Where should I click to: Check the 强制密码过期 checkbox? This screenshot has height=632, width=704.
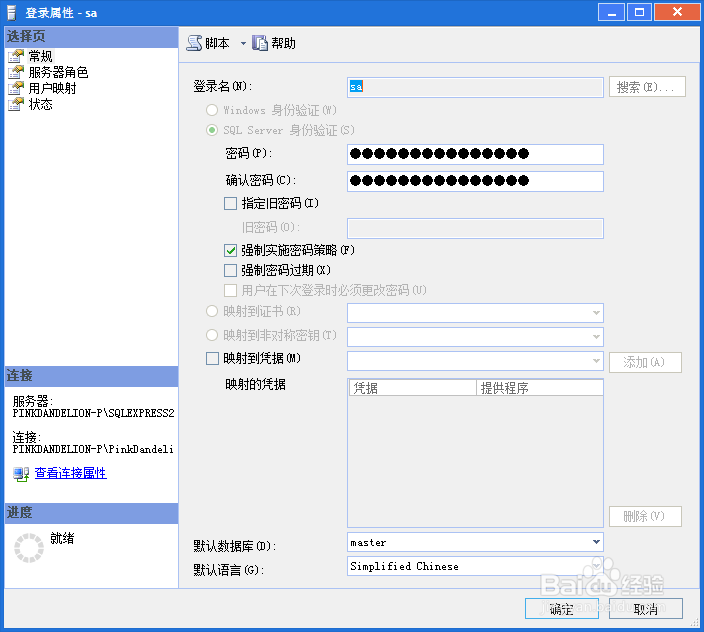coord(230,270)
